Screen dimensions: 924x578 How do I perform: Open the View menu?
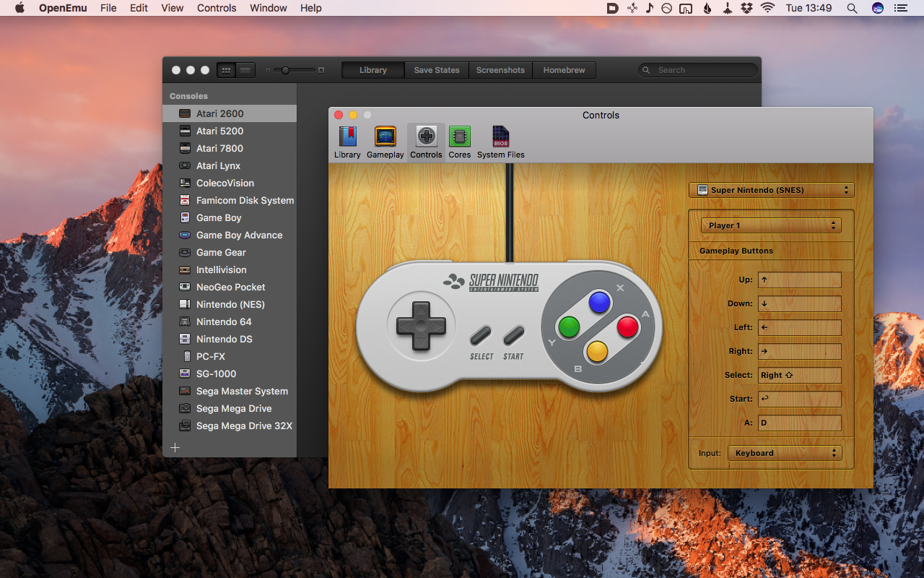(x=173, y=8)
